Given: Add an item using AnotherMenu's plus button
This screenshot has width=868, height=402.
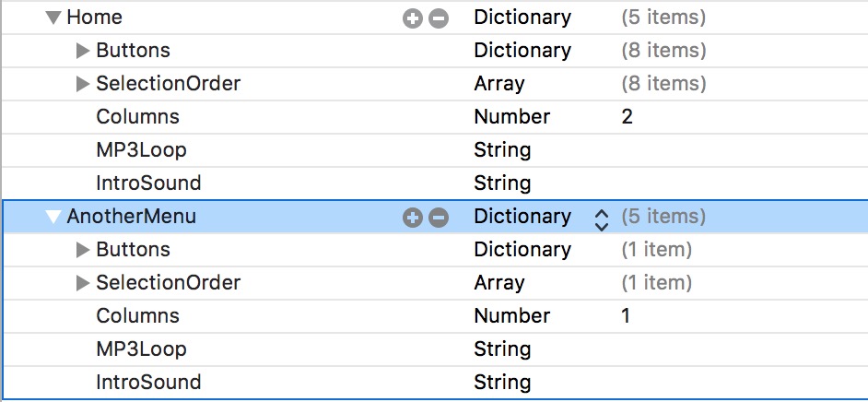Looking at the screenshot, I should point(413,217).
